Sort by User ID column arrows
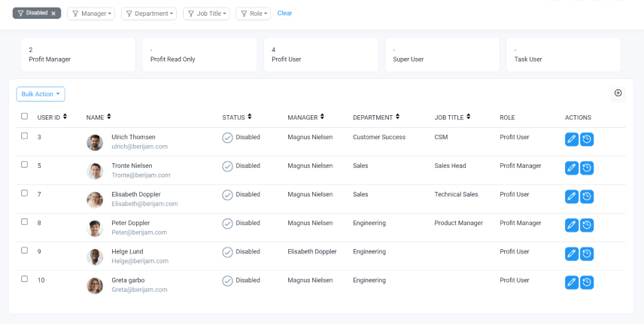Viewport: 644px width, 325px height. click(65, 117)
